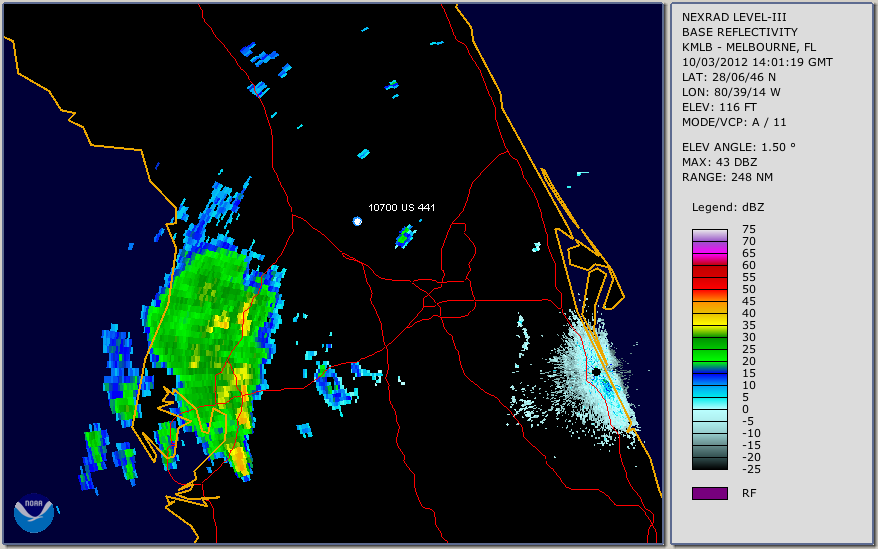Select the LAT: 28/06/46 N line
The image size is (878, 549).
(x=728, y=77)
